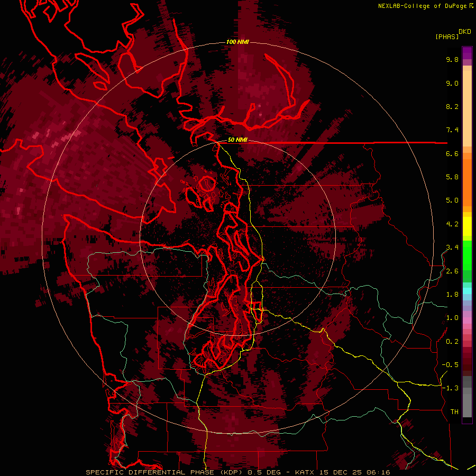Click the 0.2 value on the color scale

click(x=452, y=342)
